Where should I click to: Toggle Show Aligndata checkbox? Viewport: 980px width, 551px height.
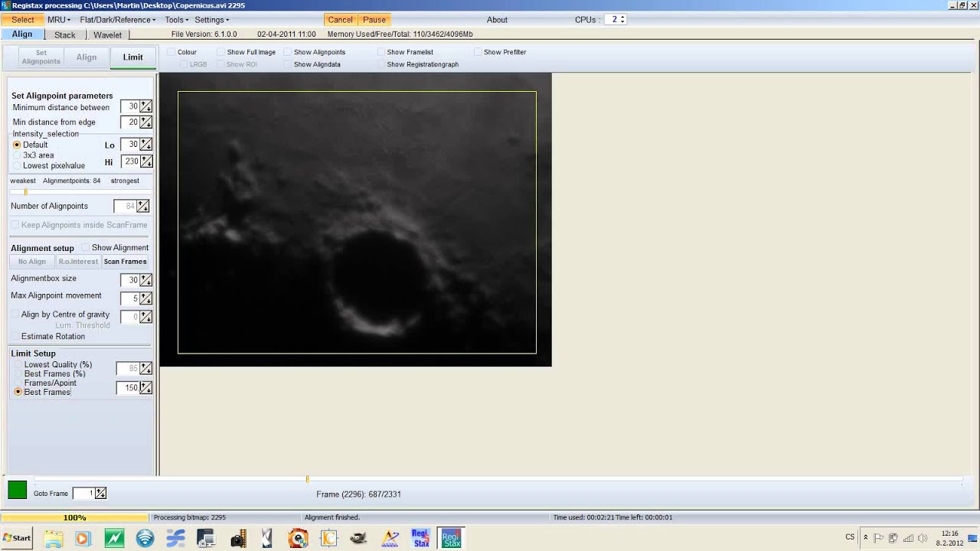click(288, 64)
